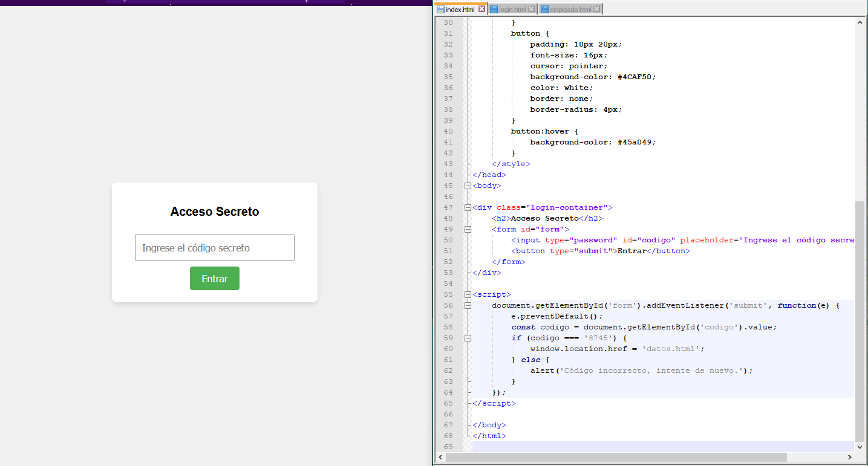Close the login.html tab with its X icon
Viewport: 868px width, 466px height.
[531, 9]
